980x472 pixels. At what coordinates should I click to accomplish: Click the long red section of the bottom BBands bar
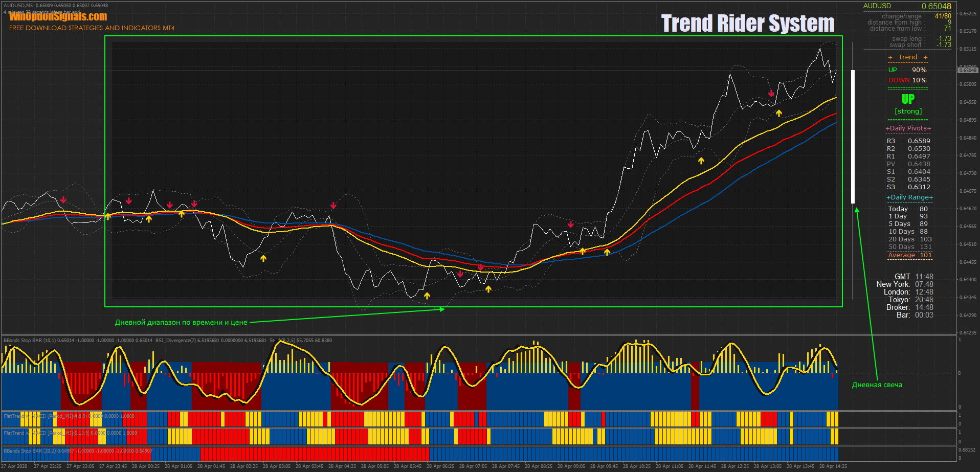[314, 454]
